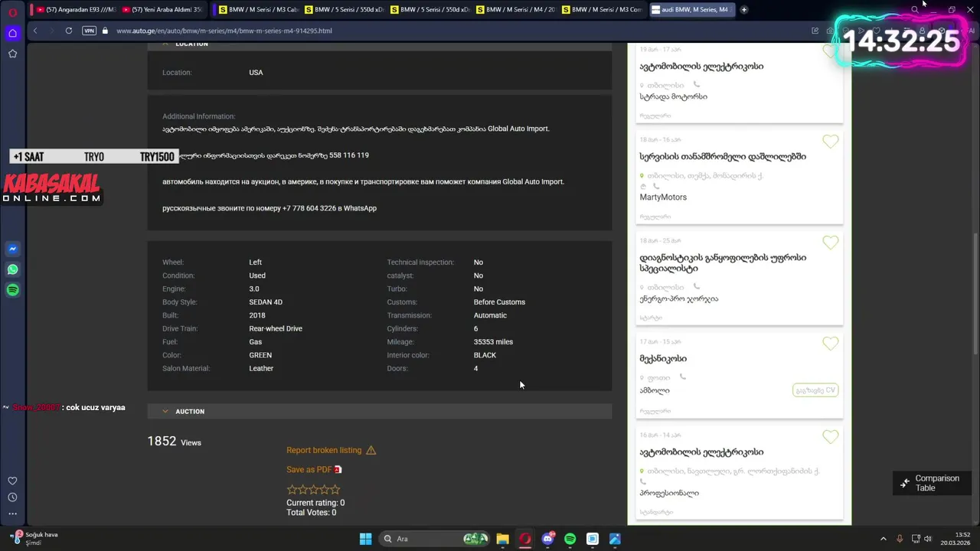
Task: Open Discord from the taskbar
Action: point(547,539)
